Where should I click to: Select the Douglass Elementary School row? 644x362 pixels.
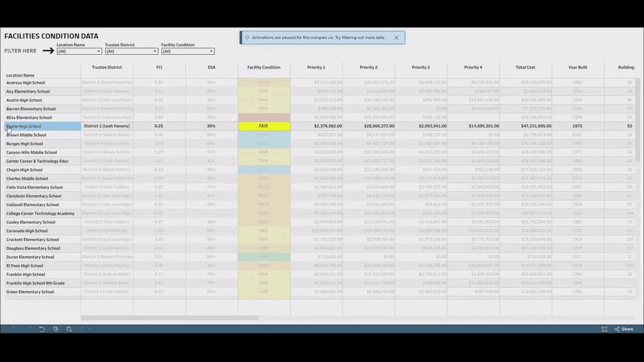(x=33, y=249)
